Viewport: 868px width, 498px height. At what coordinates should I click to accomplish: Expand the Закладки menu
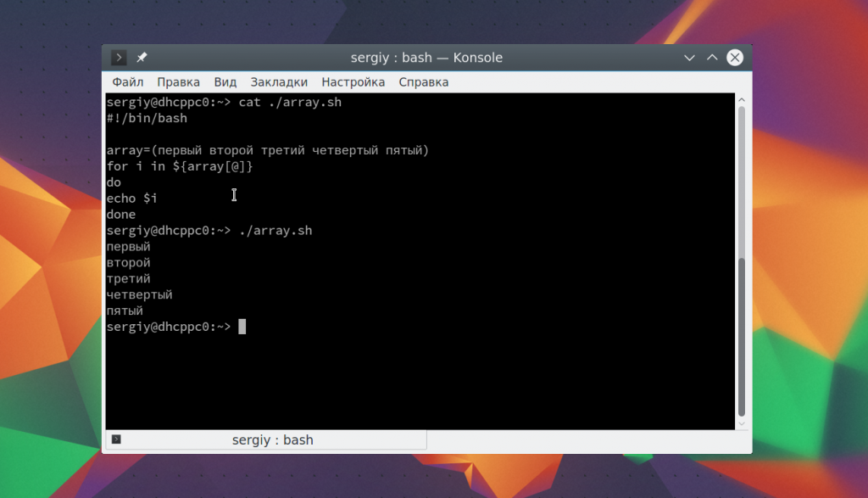pos(279,82)
